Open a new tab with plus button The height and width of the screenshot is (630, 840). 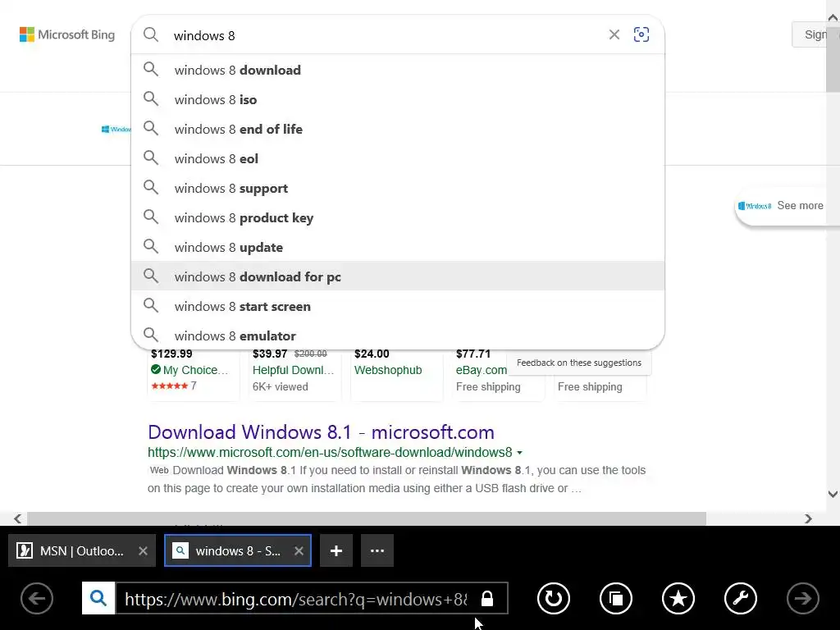[336, 550]
